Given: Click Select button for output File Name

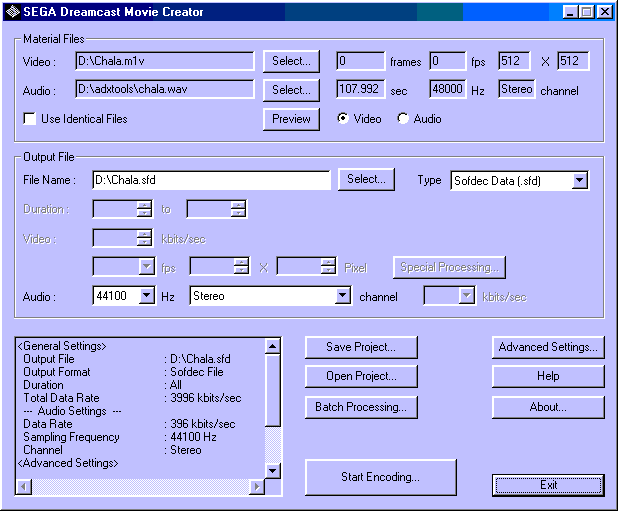Looking at the screenshot, I should point(366,179).
